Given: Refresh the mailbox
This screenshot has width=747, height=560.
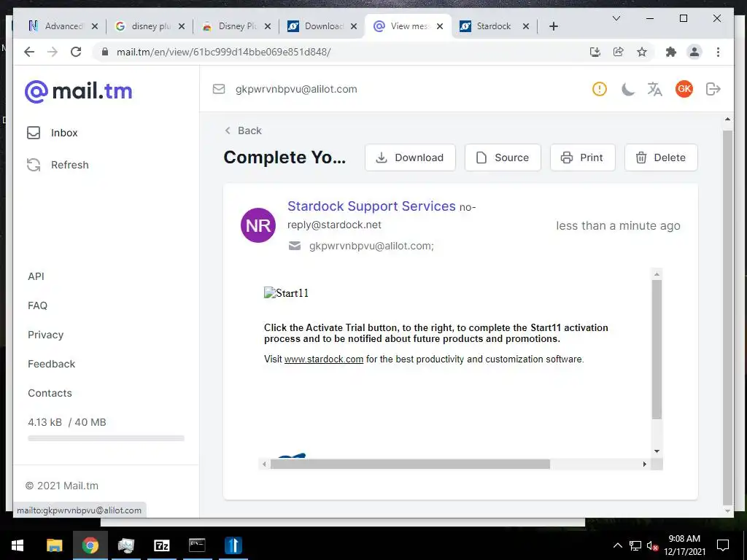Looking at the screenshot, I should pos(58,165).
